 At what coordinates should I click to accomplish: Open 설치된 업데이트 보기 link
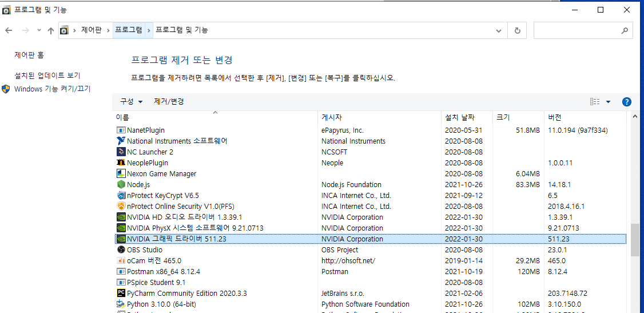coord(47,76)
